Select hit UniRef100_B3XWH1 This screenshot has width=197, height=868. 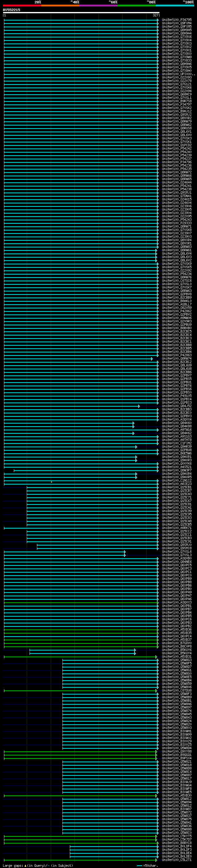coord(176,731)
